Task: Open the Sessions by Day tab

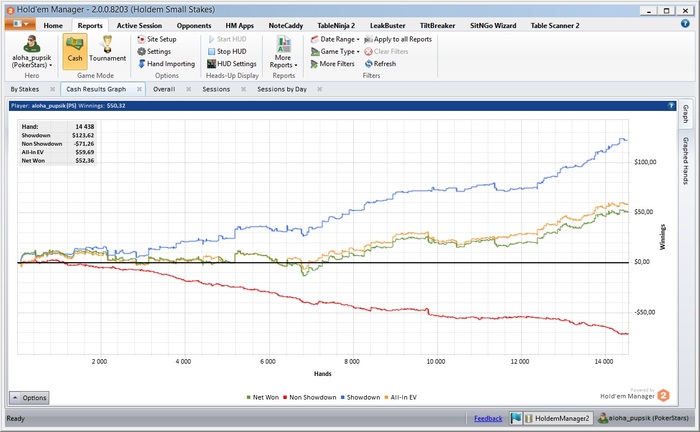Action: pyautogui.click(x=281, y=89)
